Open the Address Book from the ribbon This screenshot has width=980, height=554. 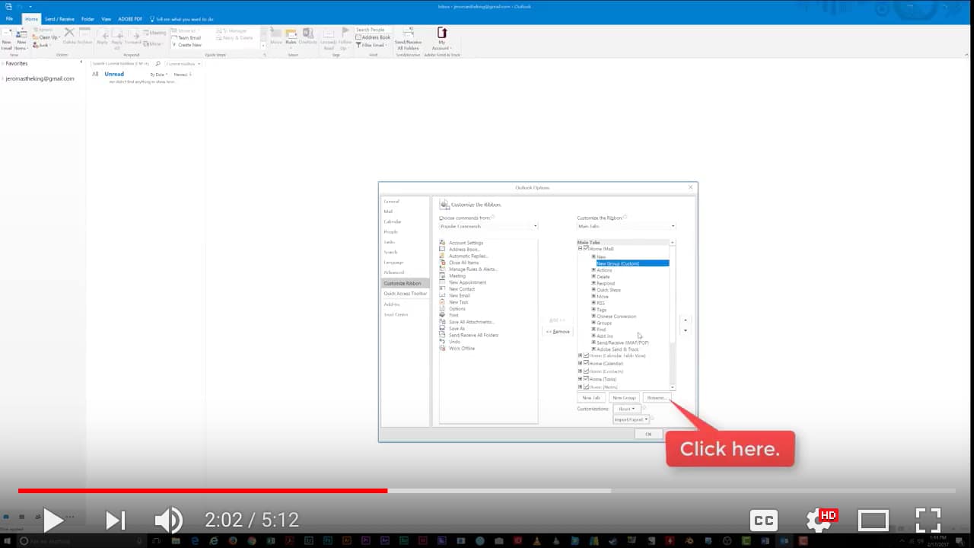(x=373, y=37)
